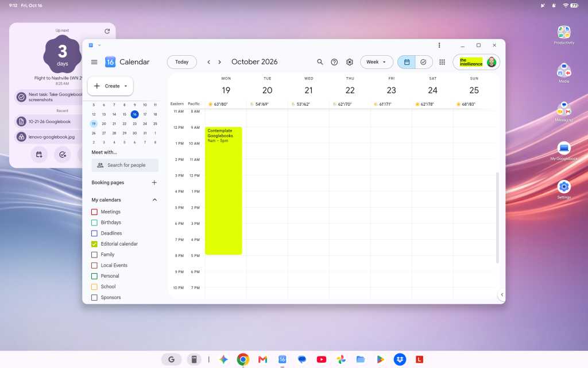Click the G launcher button on shelf
Viewport: 588px width, 368px height.
coord(171,359)
